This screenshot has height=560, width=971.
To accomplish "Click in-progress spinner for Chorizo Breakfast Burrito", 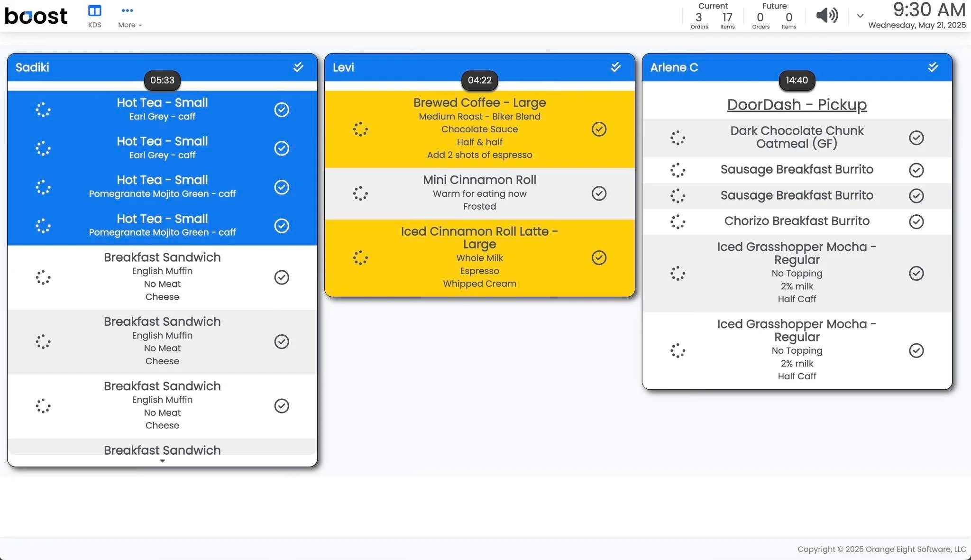I will click(678, 221).
